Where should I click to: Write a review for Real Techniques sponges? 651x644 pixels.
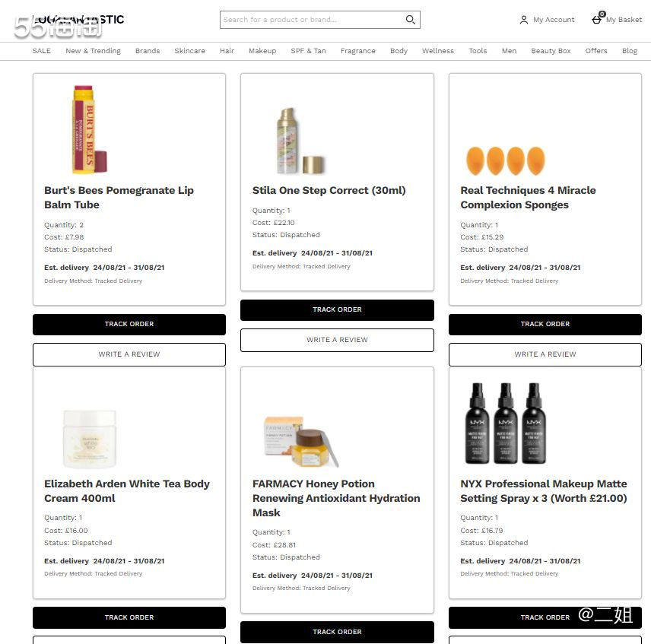click(545, 354)
